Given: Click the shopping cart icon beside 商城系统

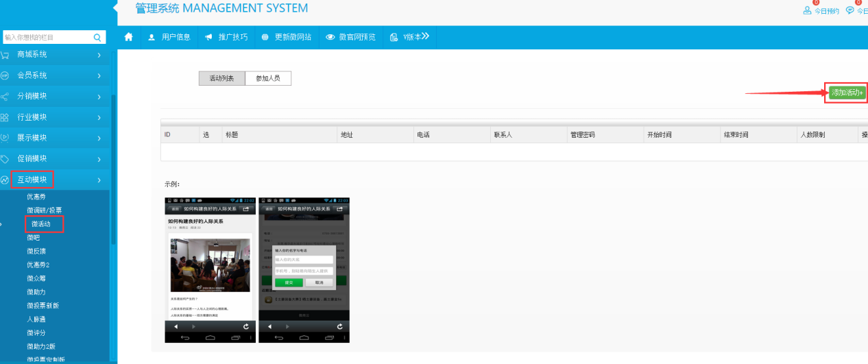Looking at the screenshot, I should [x=5, y=55].
